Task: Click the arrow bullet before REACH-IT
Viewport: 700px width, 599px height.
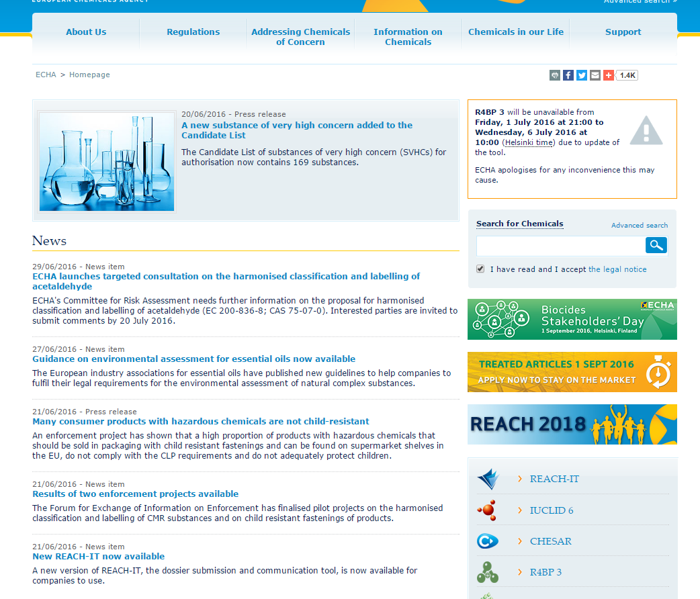Action: pyautogui.click(x=520, y=479)
